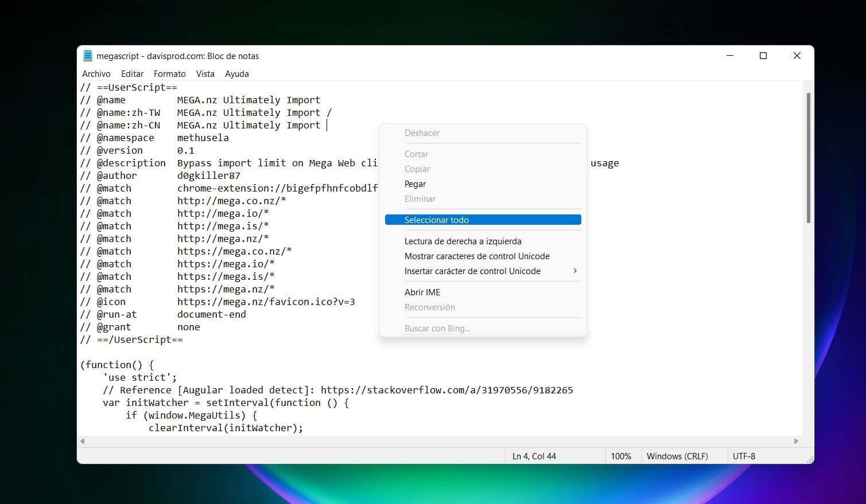This screenshot has width=866, height=504.
Task: Click the disabled Deshacer entry
Action: (x=483, y=133)
